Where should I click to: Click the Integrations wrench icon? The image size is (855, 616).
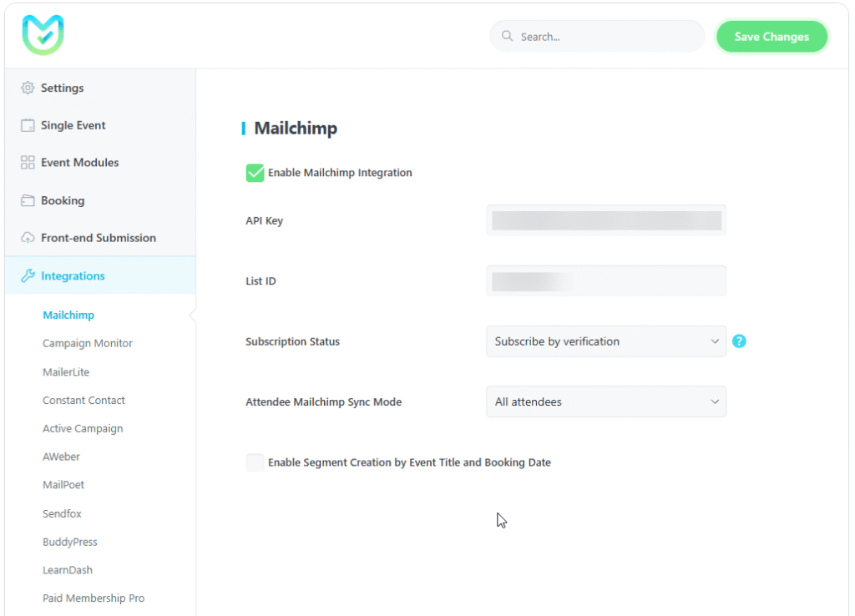pos(26,275)
